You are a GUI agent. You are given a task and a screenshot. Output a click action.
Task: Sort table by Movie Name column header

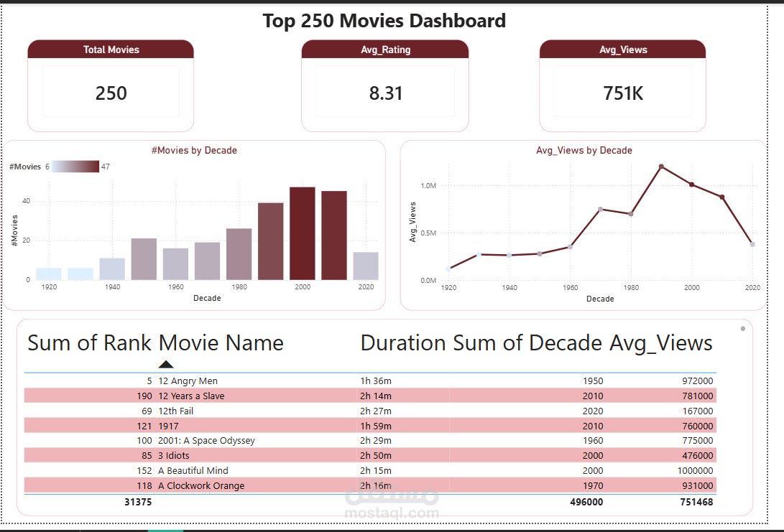click(x=221, y=343)
